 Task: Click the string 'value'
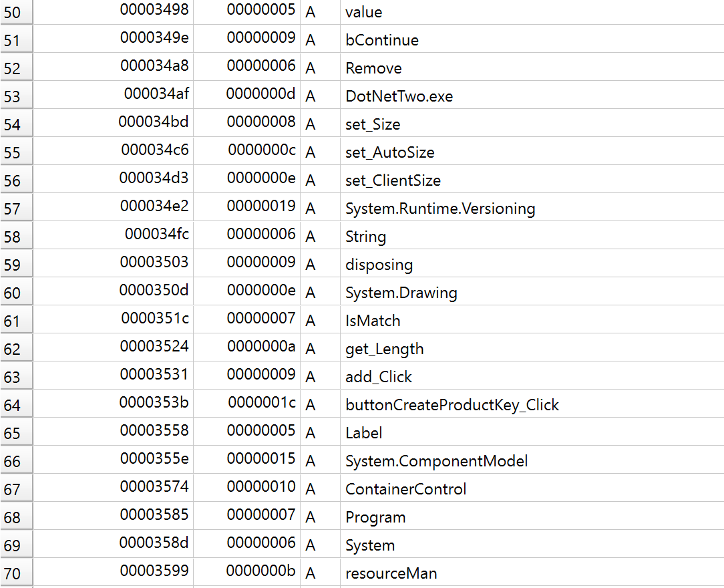pyautogui.click(x=364, y=12)
